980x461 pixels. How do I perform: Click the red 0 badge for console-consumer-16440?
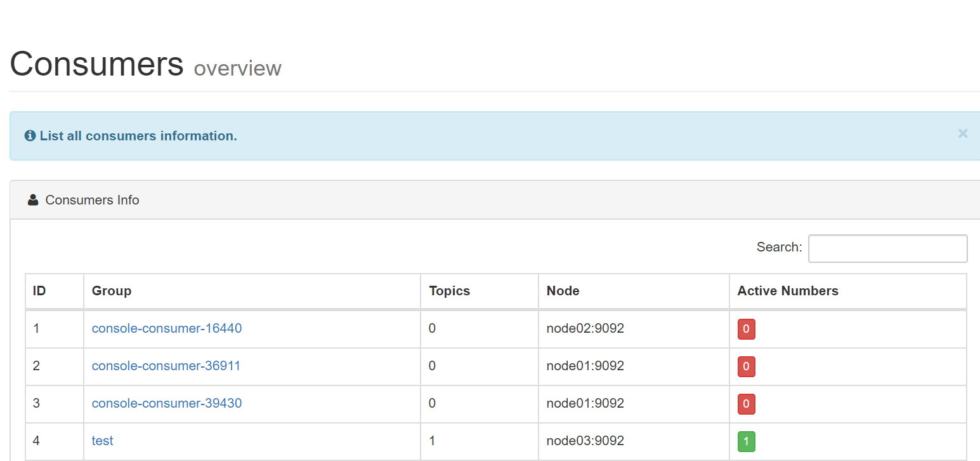[x=746, y=330]
